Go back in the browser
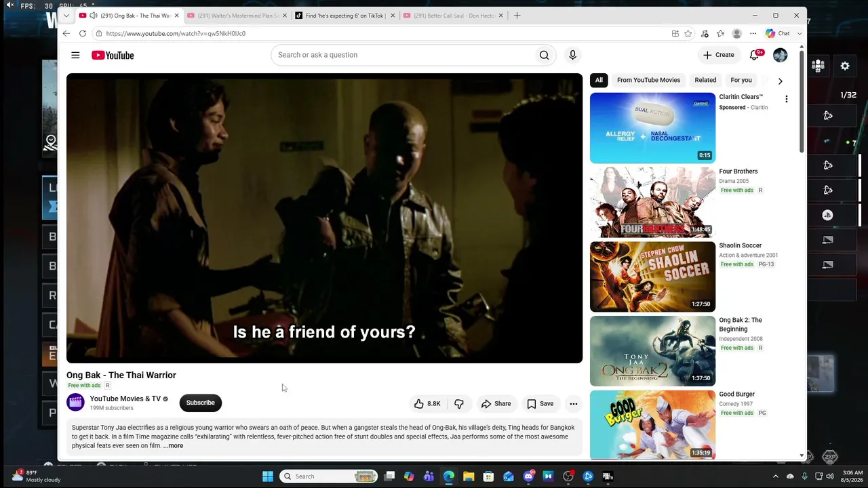Screen dimensions: 868x488 [x=66, y=33]
